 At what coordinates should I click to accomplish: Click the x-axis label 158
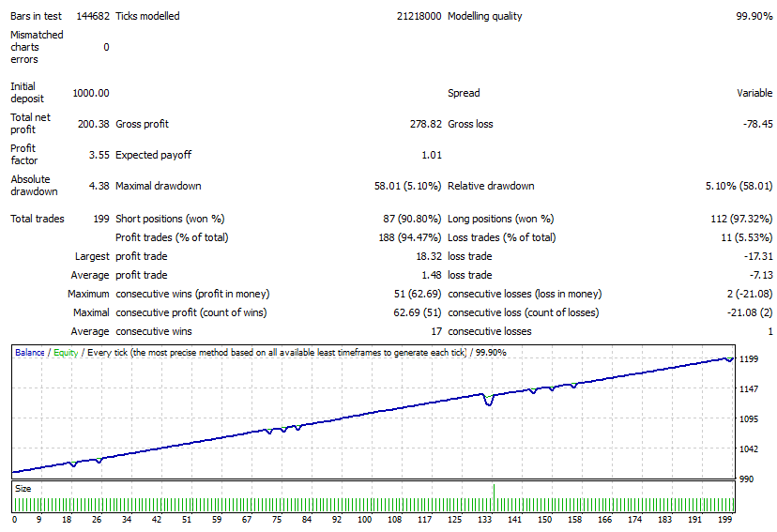575,520
